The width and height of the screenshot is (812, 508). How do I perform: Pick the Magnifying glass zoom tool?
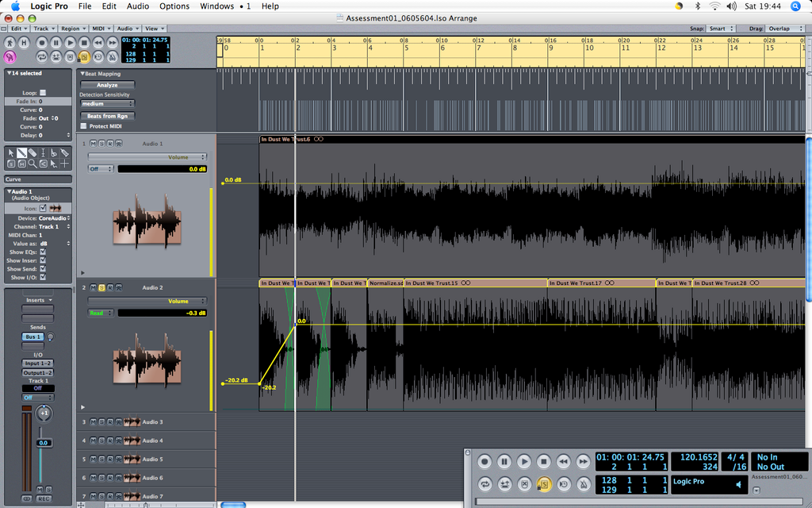coord(33,164)
